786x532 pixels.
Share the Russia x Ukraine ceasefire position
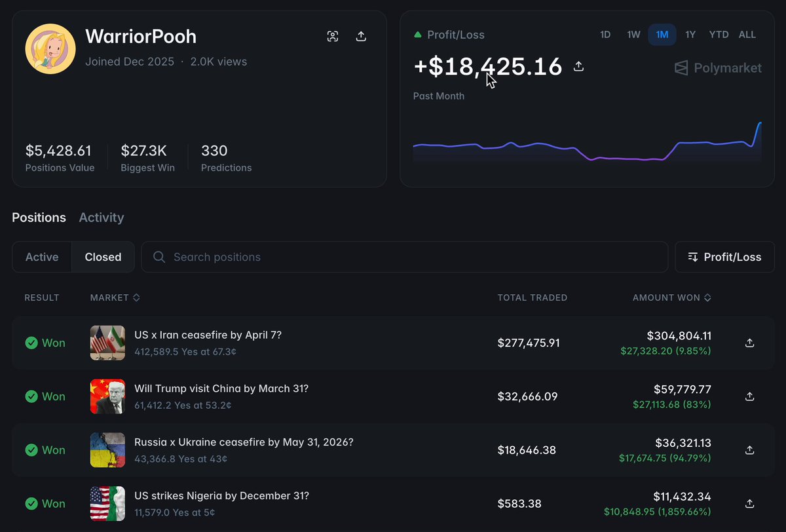[x=750, y=450]
